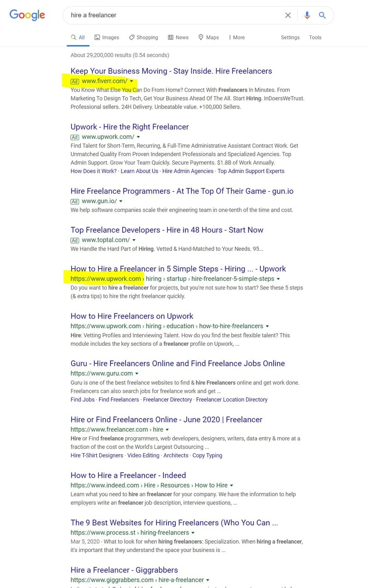Expand dropdown after hire-freelancer-5-simple-steps URL
The height and width of the screenshot is (588, 368).
278,279
